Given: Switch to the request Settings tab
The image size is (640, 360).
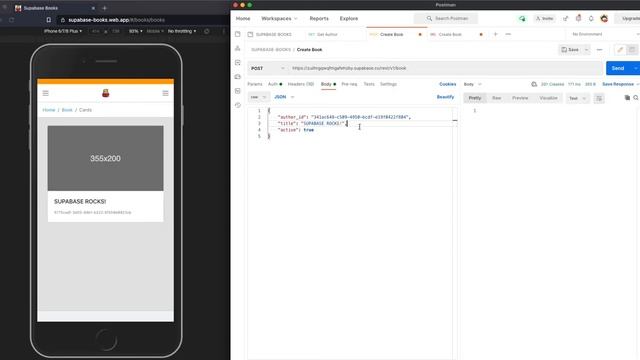Looking at the screenshot, I should coord(388,84).
